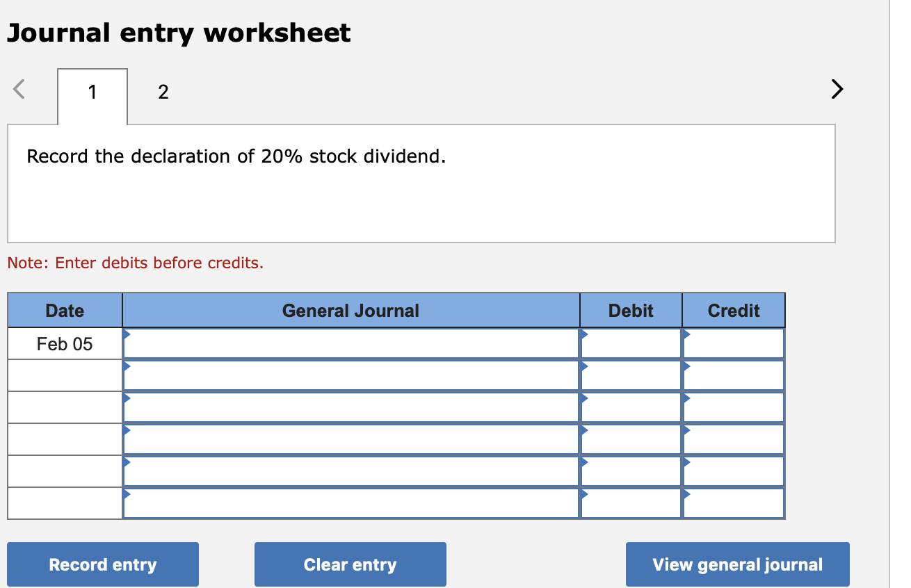Click Credit field in third row
911x588 pixels.
point(734,407)
